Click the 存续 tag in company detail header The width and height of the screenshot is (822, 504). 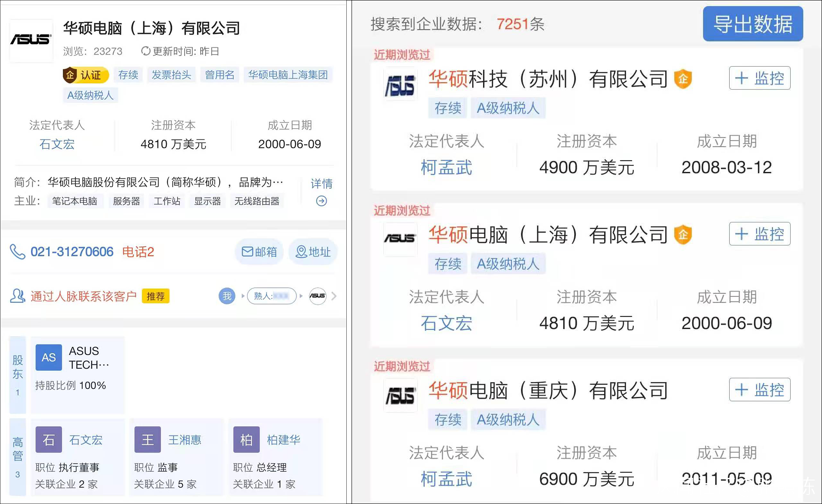[128, 75]
